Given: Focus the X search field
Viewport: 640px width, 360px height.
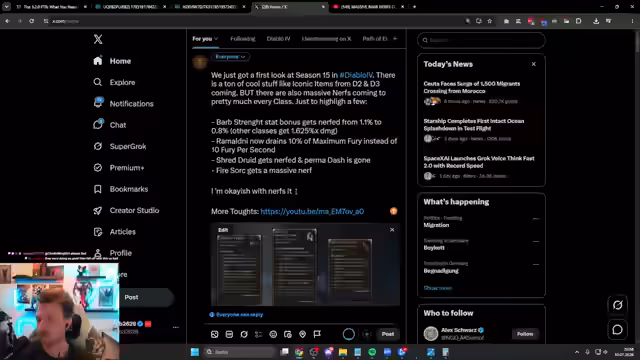Looking at the screenshot, I should pyautogui.click(x=481, y=40).
